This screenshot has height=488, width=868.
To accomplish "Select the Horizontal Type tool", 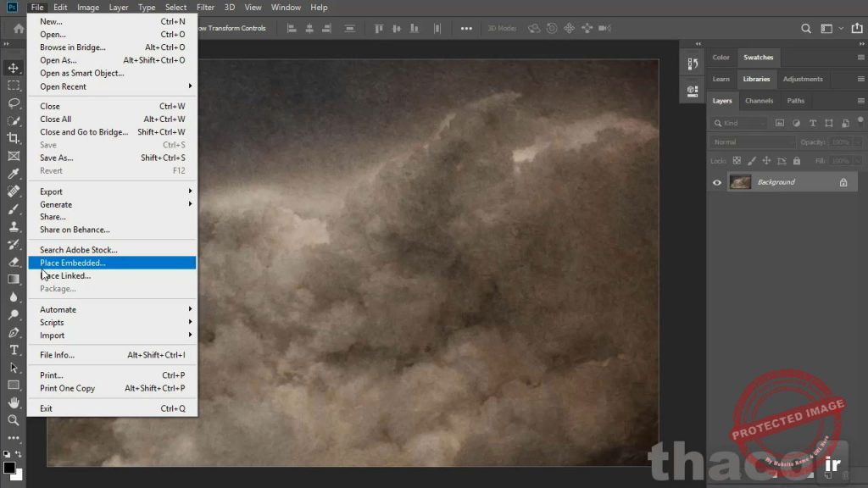I will point(14,350).
